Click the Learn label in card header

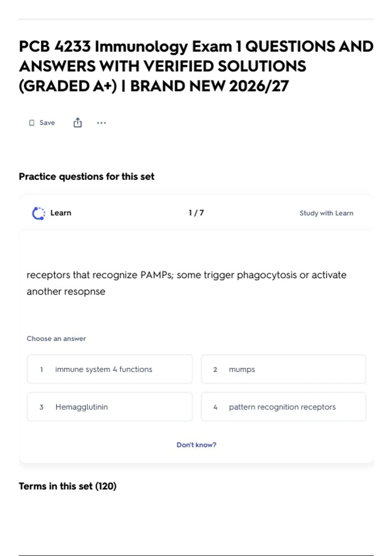61,213
